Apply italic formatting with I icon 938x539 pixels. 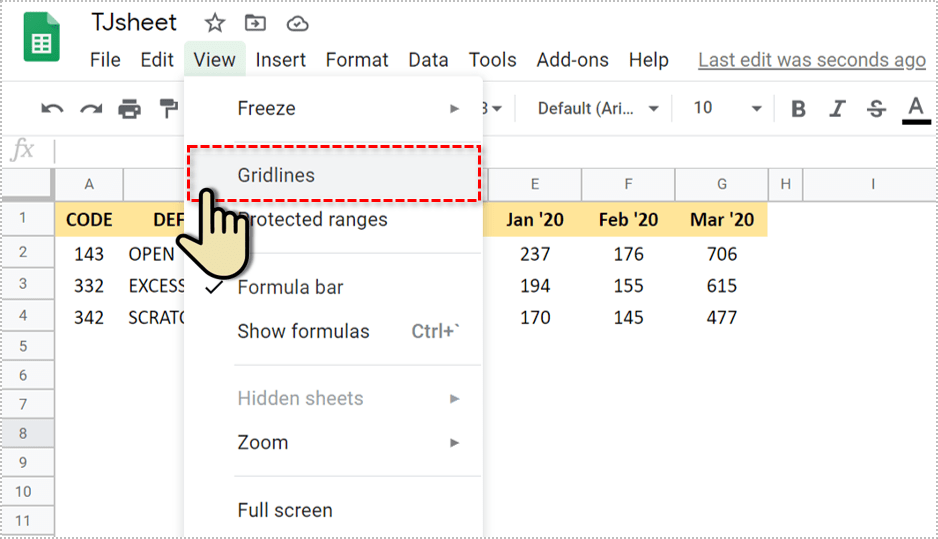[838, 108]
